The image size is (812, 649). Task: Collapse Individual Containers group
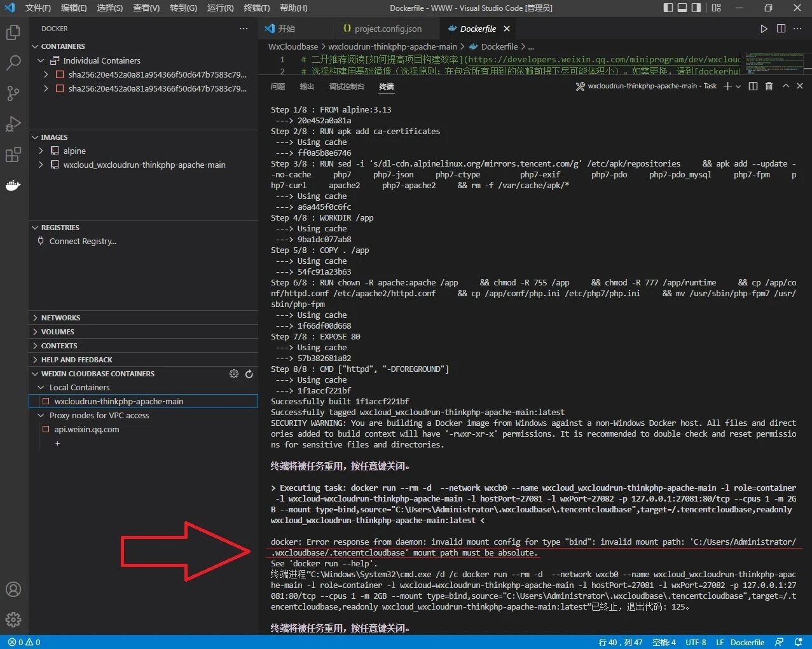[x=41, y=60]
